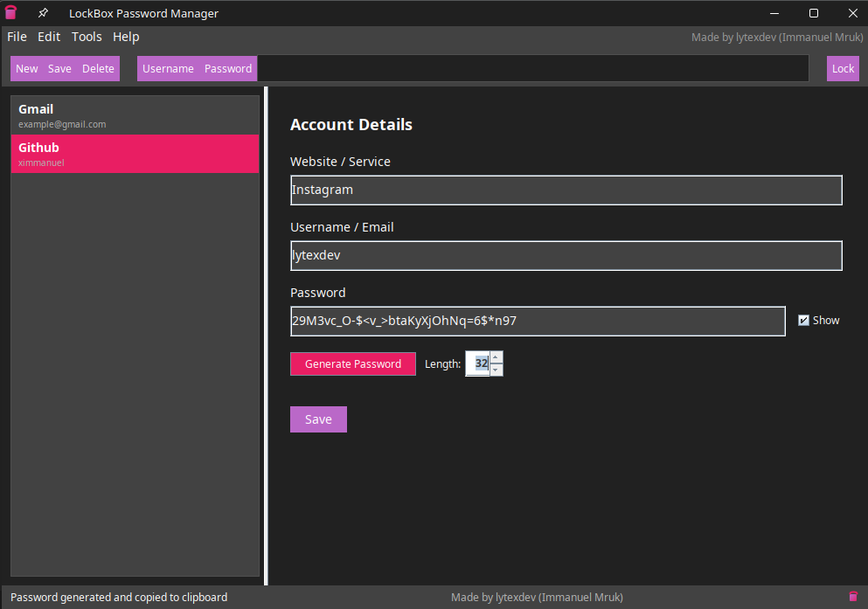Toggle the Show password checkbox
Screen dimensions: 868x609
[x=803, y=321]
